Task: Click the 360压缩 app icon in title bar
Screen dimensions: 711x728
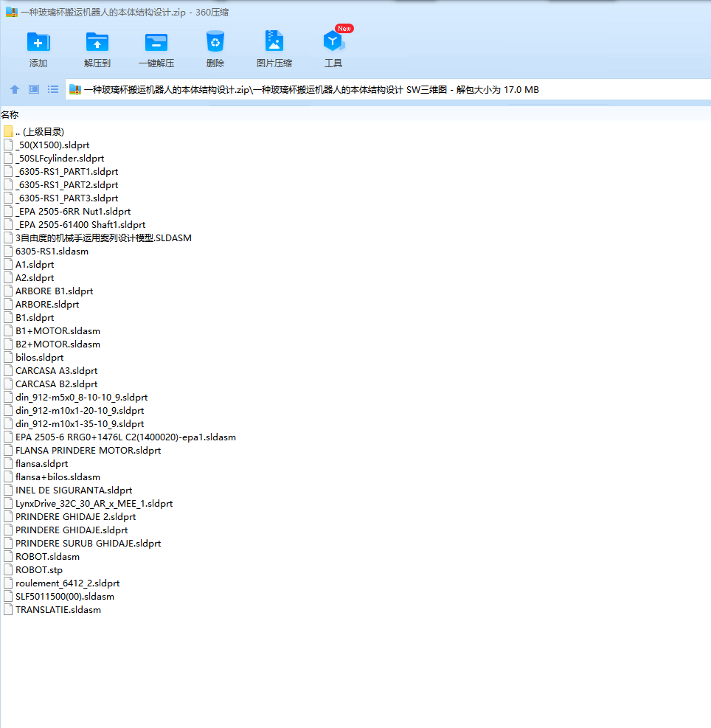Action: point(12,12)
